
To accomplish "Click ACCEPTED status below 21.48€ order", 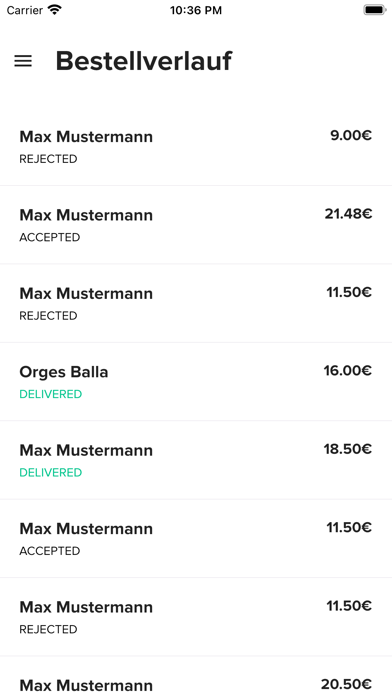I will tap(50, 237).
